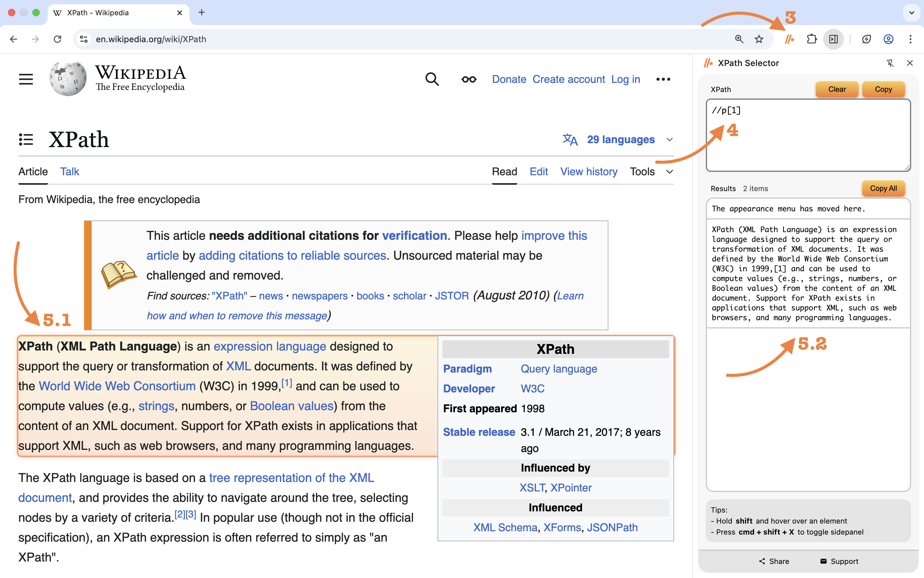Click the XPath Selector extension icon in toolbar
Image resolution: width=924 pixels, height=578 pixels.
click(x=789, y=39)
